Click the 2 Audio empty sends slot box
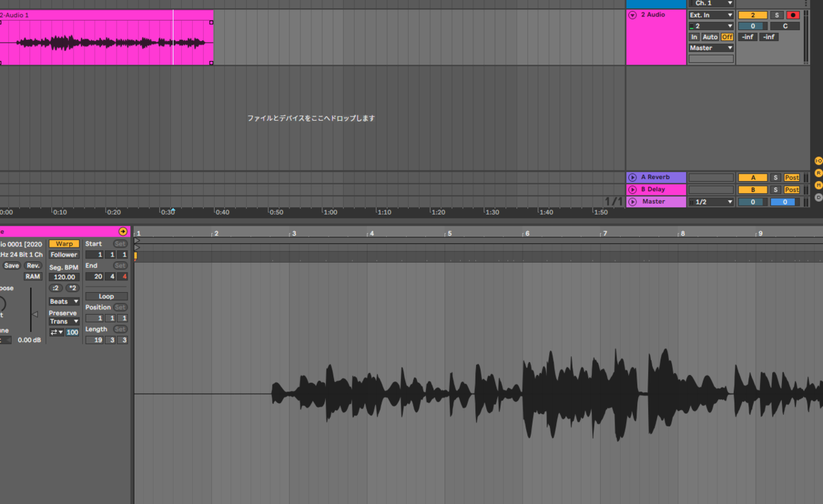Image resolution: width=823 pixels, height=504 pixels. click(711, 59)
